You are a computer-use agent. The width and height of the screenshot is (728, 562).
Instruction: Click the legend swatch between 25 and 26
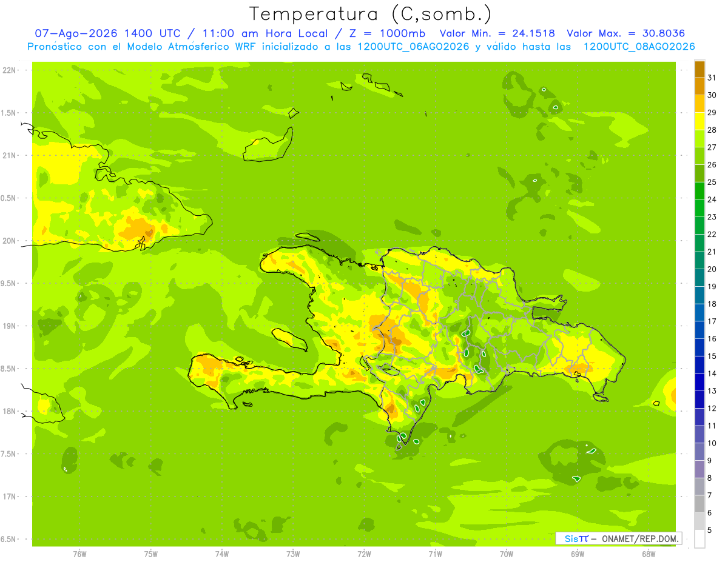[699, 173]
